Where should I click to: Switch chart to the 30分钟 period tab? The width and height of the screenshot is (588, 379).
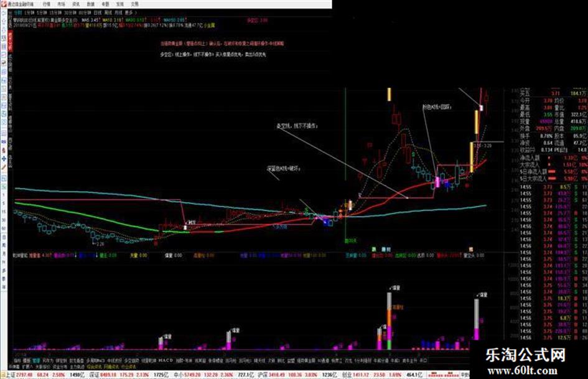pyautogui.click(x=70, y=12)
